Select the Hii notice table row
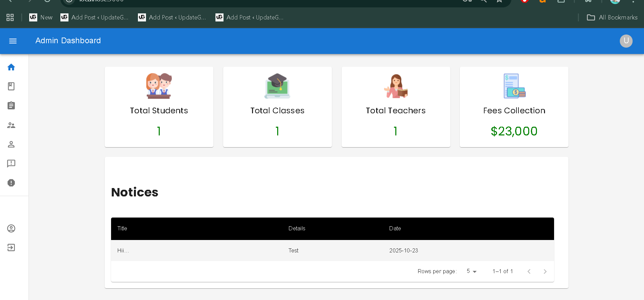The width and height of the screenshot is (644, 300). [x=332, y=250]
